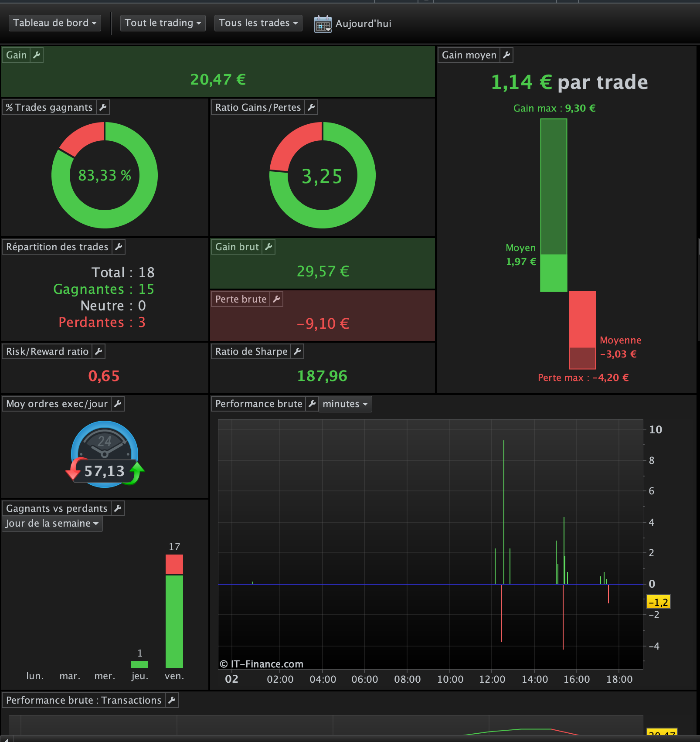Screen dimensions: 700x742
Task: Open Ratio Gains/Pertes wrench settings
Action: [311, 107]
